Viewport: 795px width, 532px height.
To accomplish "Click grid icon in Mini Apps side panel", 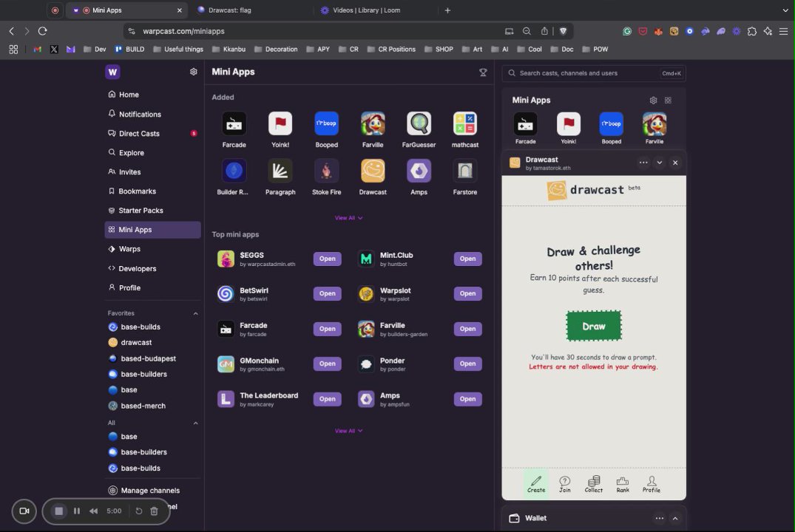I will pos(668,100).
